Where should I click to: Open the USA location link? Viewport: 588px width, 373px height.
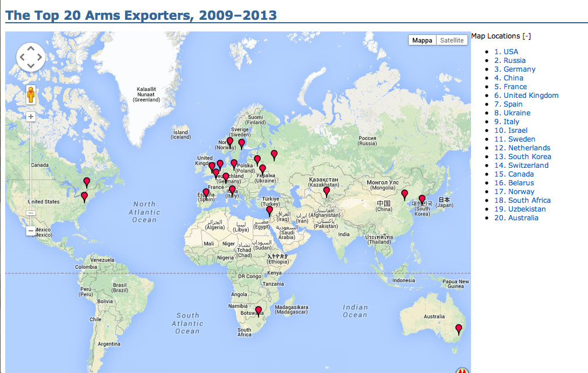click(x=510, y=52)
